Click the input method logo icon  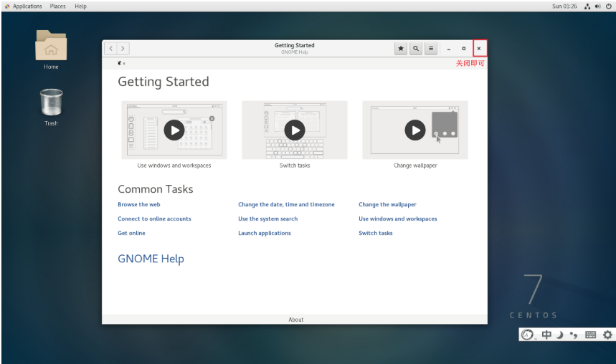click(527, 335)
